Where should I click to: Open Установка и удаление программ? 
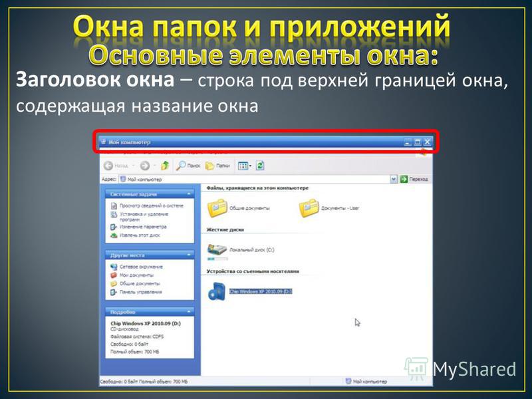(x=140, y=217)
